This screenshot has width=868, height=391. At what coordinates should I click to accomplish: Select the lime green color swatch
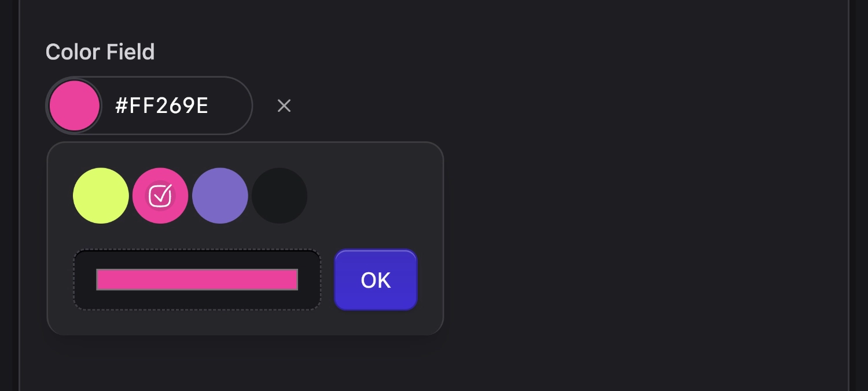(101, 195)
